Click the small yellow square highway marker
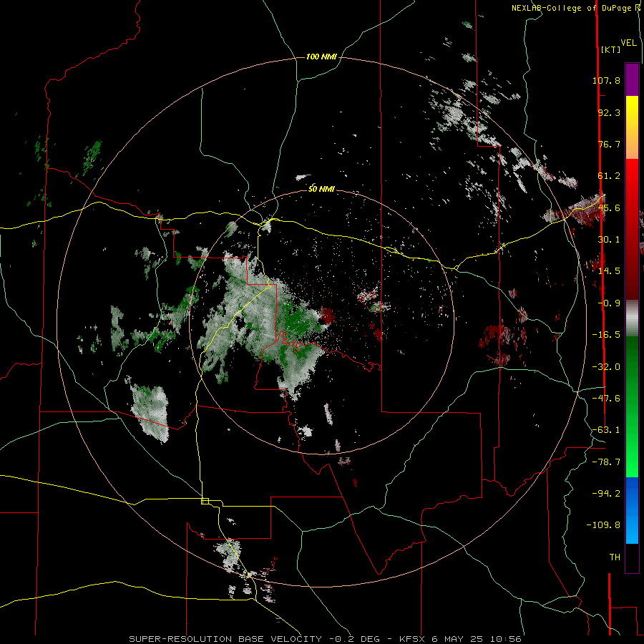 [x=205, y=501]
